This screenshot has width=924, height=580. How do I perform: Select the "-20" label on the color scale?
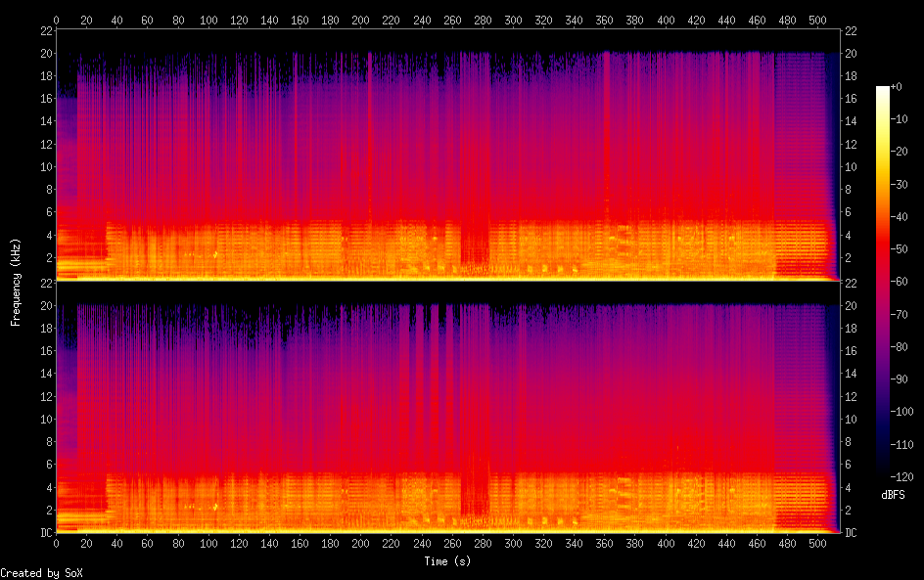coord(900,152)
